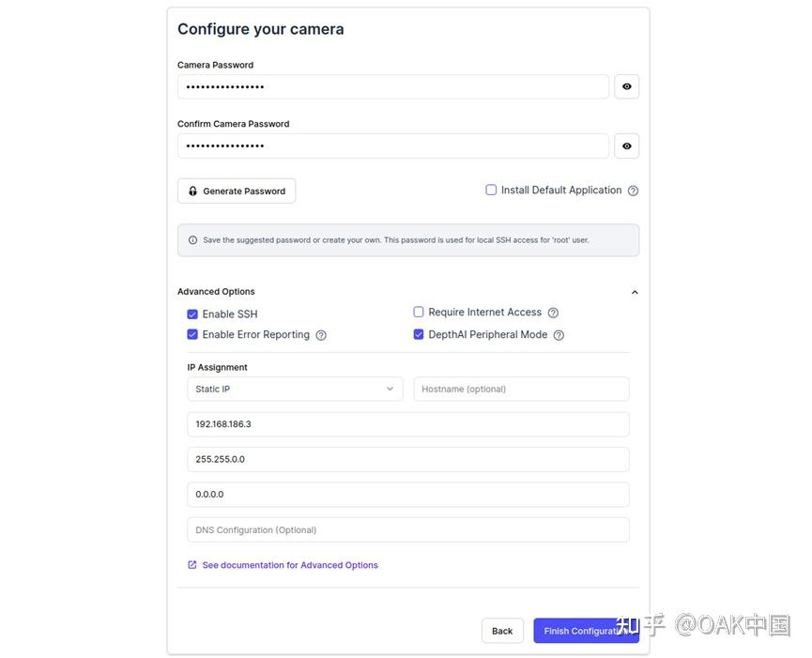Click the external link icon for documentation
Viewport: 812px width, 658px height.
coord(192,565)
